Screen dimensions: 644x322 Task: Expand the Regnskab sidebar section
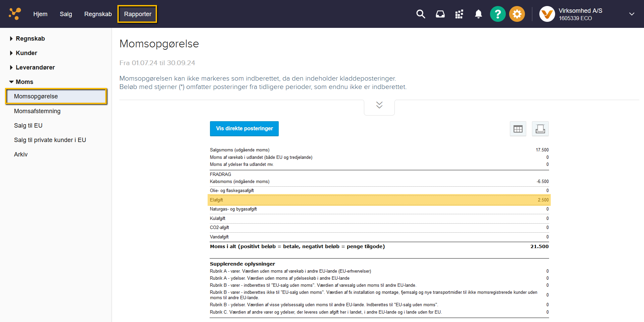coord(30,38)
